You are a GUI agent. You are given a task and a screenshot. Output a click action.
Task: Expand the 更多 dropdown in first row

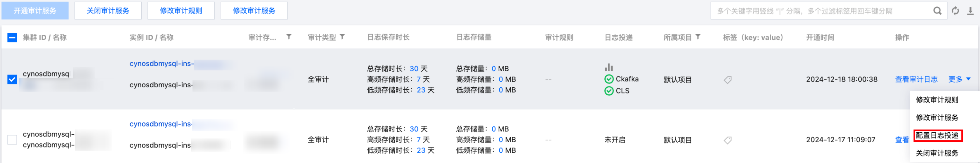tap(959, 79)
